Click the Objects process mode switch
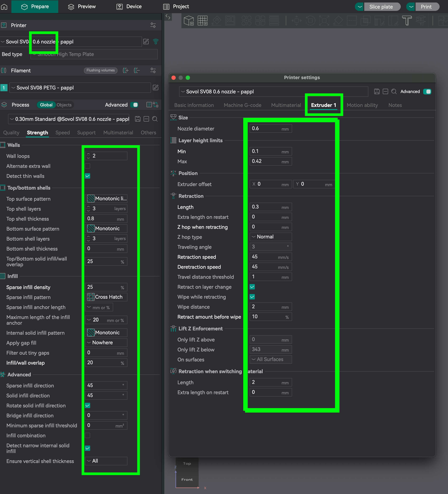Image resolution: width=448 pixels, height=494 pixels. coord(64,105)
